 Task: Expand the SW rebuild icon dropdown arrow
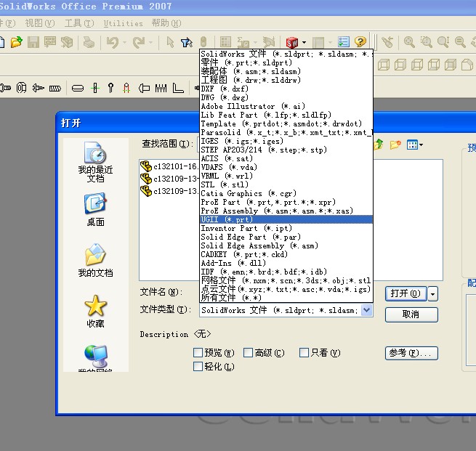[304, 42]
